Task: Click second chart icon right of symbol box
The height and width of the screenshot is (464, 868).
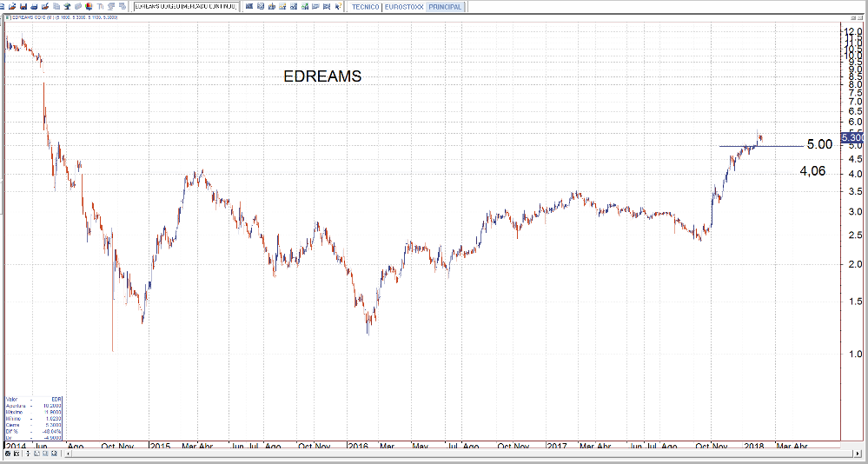Action: point(260,7)
